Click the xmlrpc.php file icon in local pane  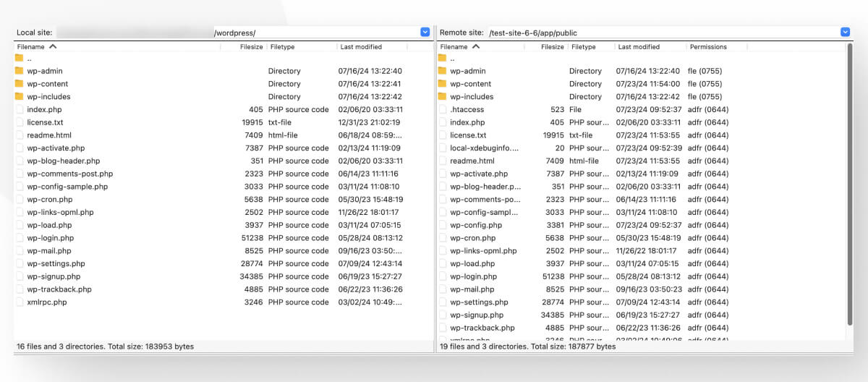[19, 302]
